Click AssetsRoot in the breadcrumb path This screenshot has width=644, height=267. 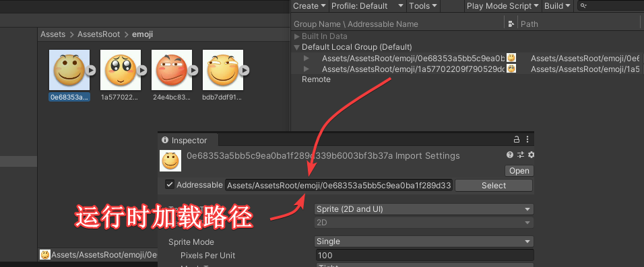coord(99,34)
